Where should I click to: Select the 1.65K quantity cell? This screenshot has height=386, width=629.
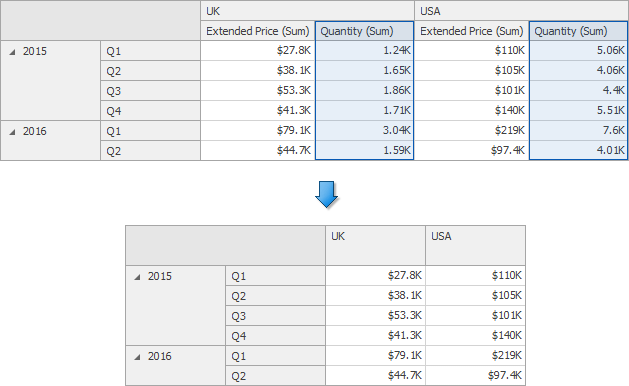pos(365,71)
